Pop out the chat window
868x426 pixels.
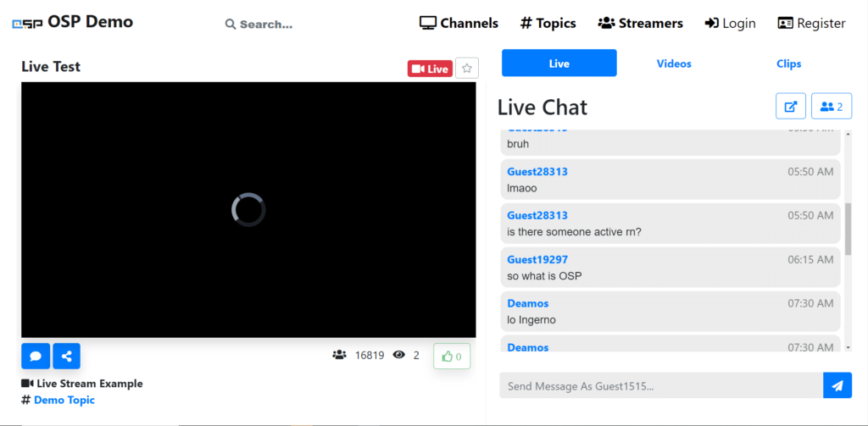791,106
